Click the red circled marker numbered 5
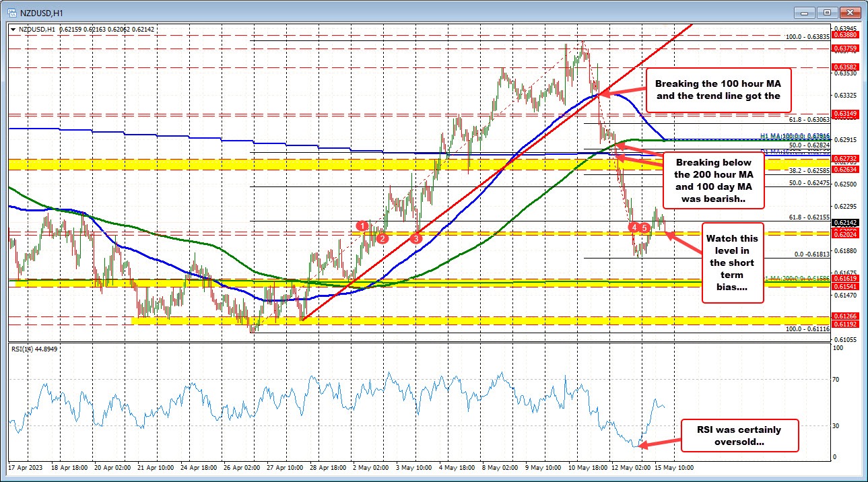868x482 pixels. [x=644, y=228]
